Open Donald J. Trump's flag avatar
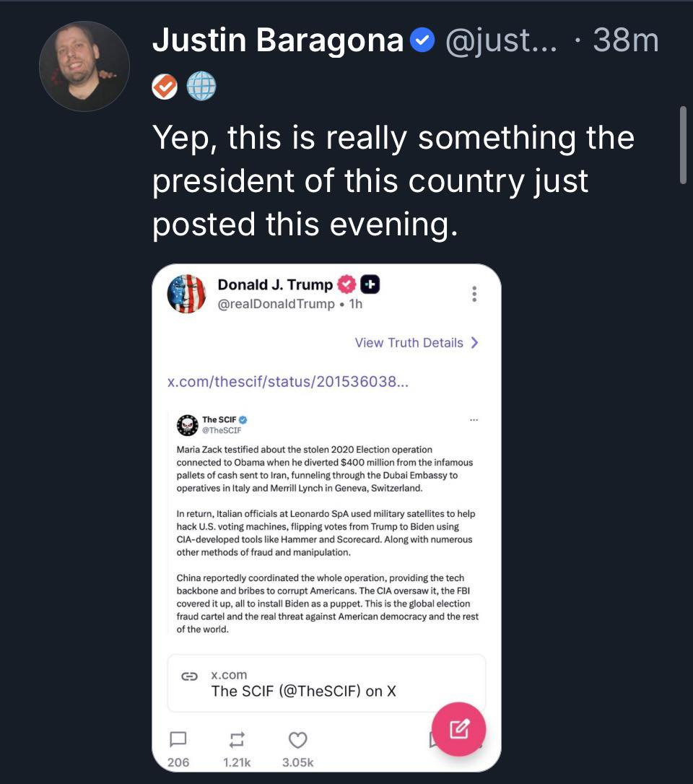The height and width of the screenshot is (784, 693). (187, 294)
